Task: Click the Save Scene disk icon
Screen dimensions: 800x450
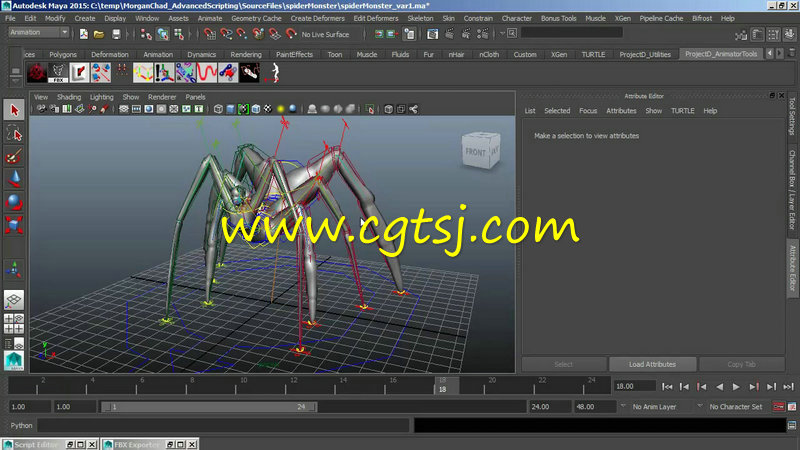Action: coord(116,34)
